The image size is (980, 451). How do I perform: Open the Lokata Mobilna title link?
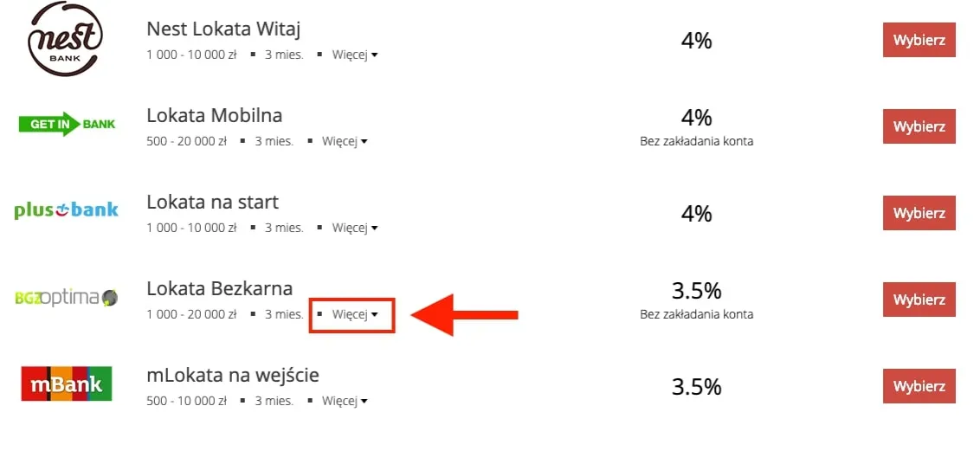click(x=214, y=116)
